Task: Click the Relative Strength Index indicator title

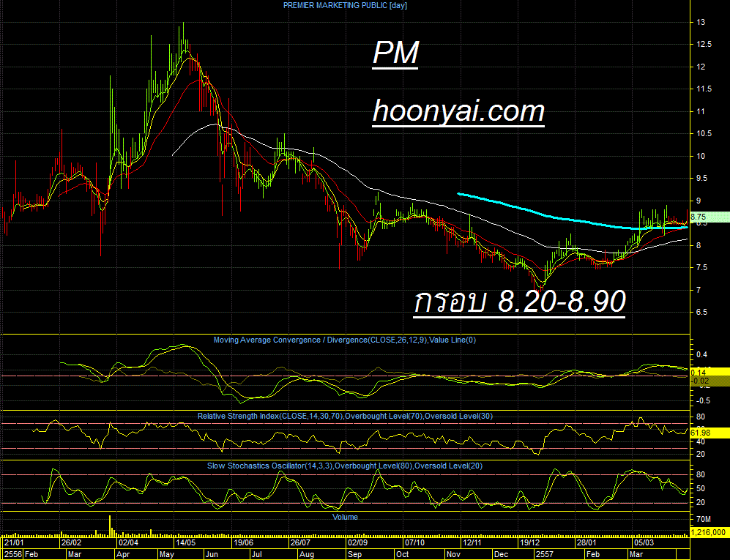Action: click(345, 417)
